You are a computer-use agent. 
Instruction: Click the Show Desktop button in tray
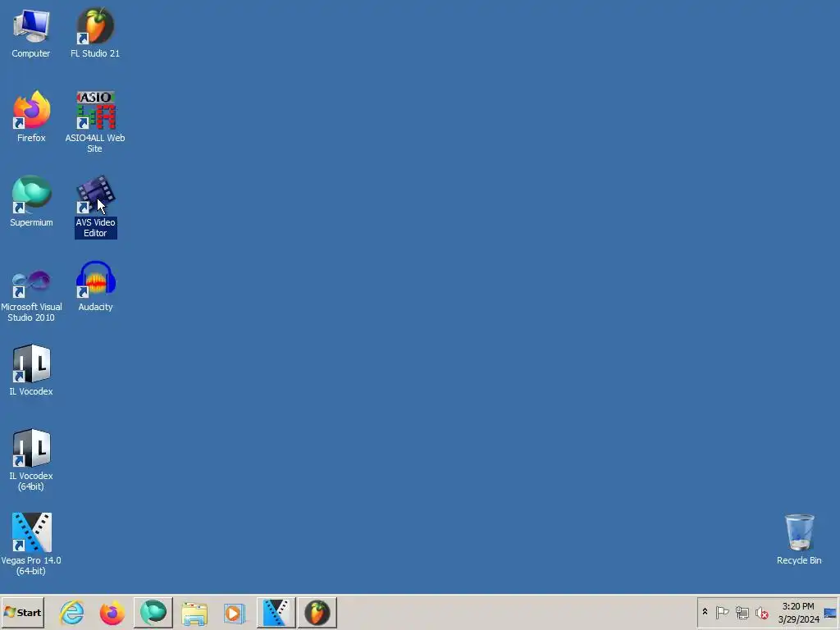tap(831, 612)
